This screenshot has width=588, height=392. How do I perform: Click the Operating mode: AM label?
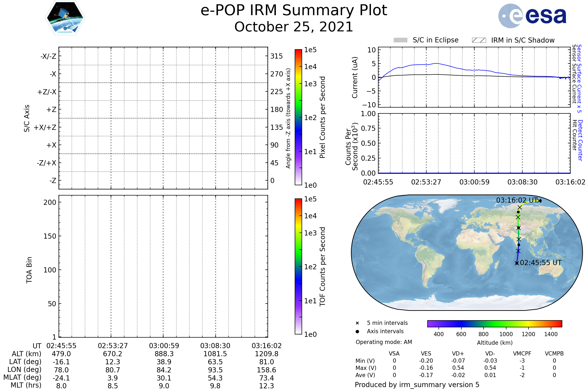(x=384, y=342)
